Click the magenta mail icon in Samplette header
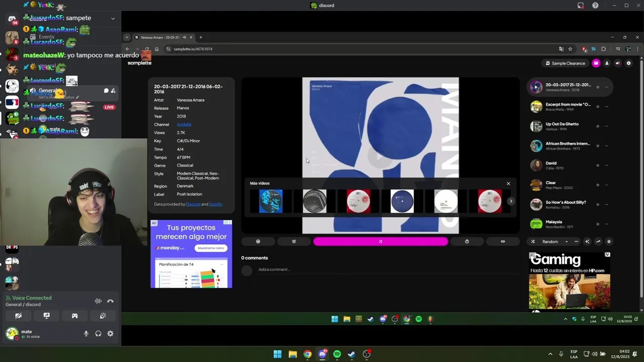This screenshot has height=362, width=644. click(x=596, y=63)
